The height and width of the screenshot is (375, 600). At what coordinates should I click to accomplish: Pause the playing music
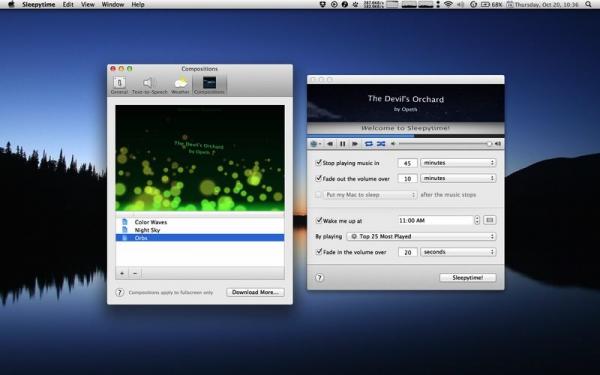click(342, 144)
